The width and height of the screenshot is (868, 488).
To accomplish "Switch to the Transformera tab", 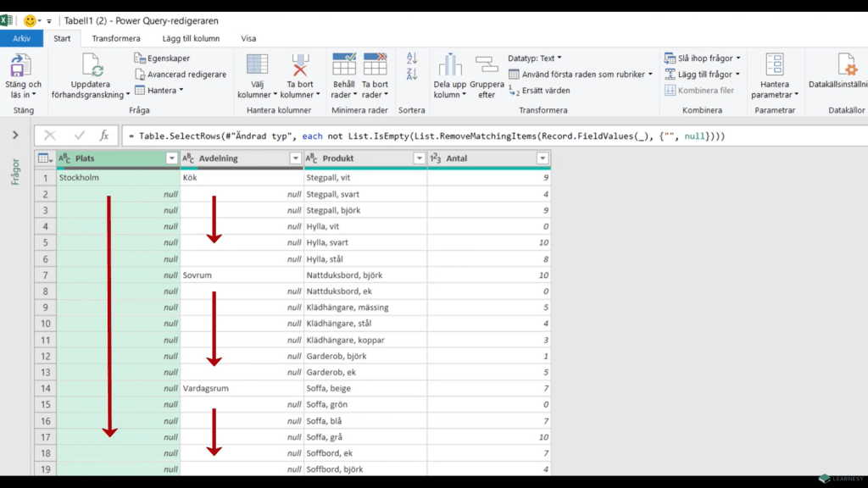I will click(x=116, y=38).
